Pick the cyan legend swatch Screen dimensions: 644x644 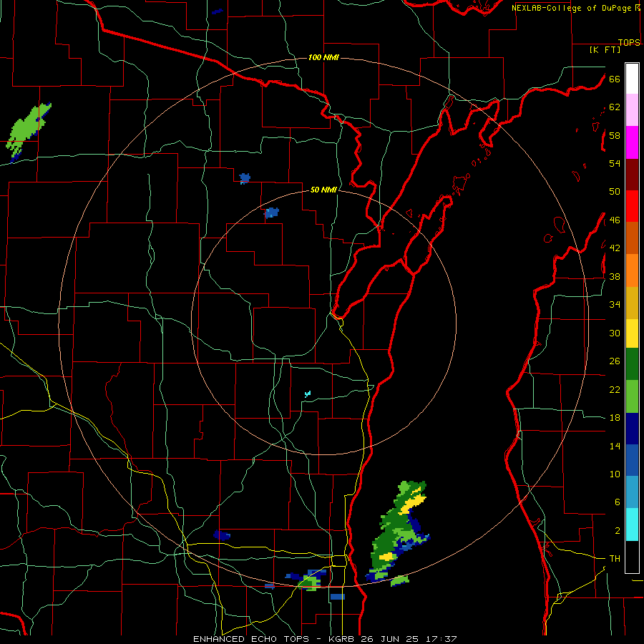coord(632,525)
